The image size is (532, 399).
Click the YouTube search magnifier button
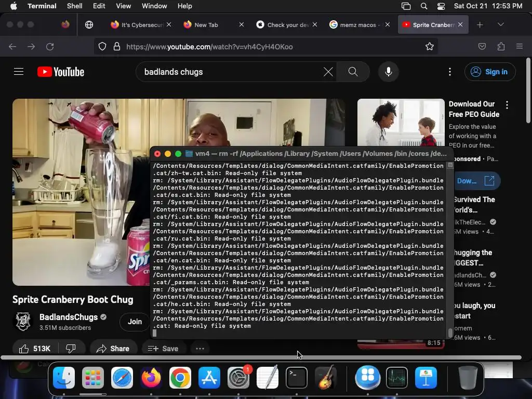353,72
